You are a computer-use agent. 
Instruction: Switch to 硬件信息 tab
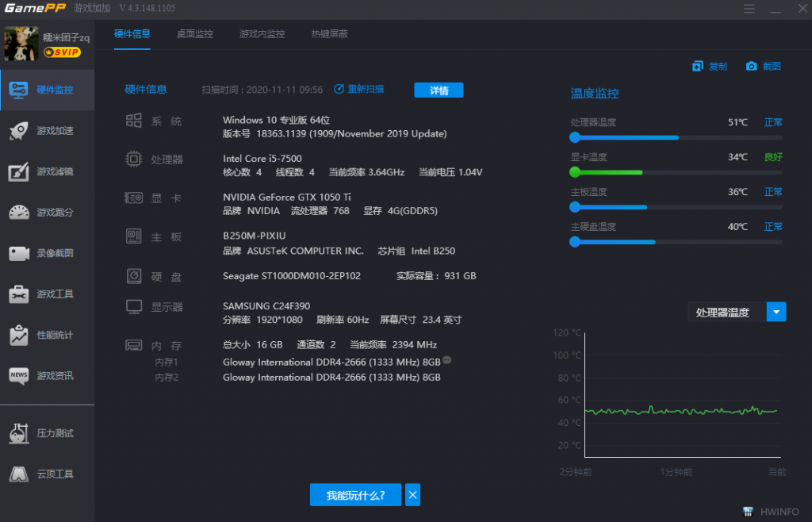pyautogui.click(x=132, y=34)
